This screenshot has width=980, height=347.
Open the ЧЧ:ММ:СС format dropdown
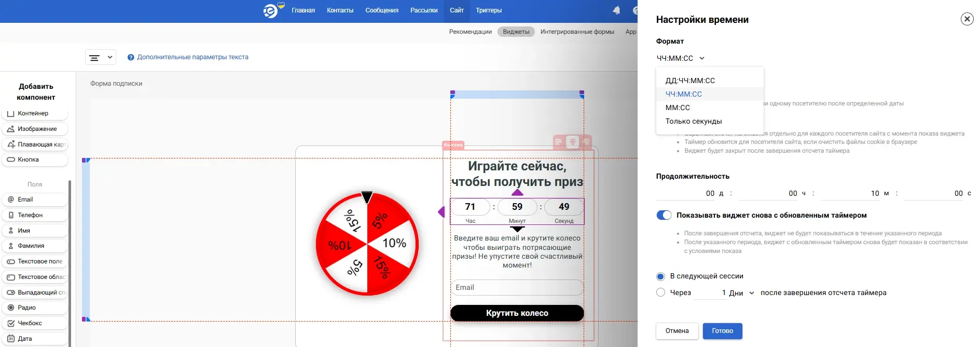click(680, 58)
